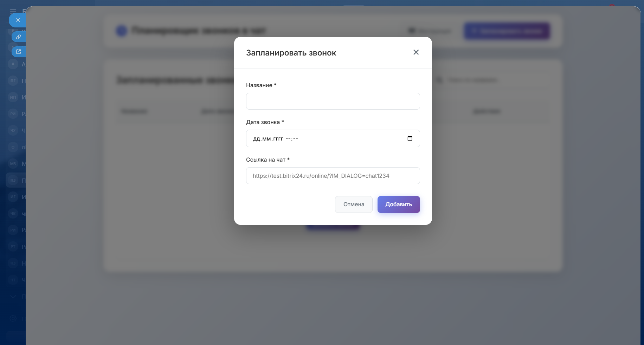Select the highlighted ПЗ sidebar item
Screen dimensions: 644x345
13,180
